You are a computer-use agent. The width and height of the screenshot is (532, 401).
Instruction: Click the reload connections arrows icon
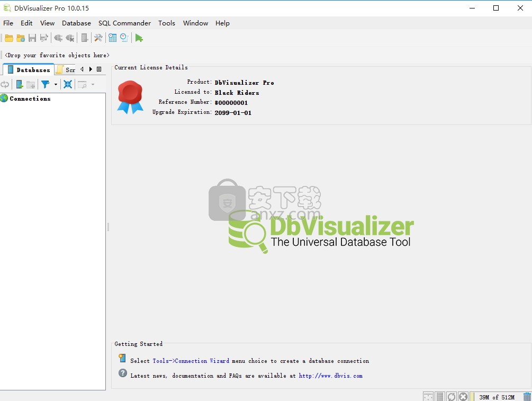5,85
